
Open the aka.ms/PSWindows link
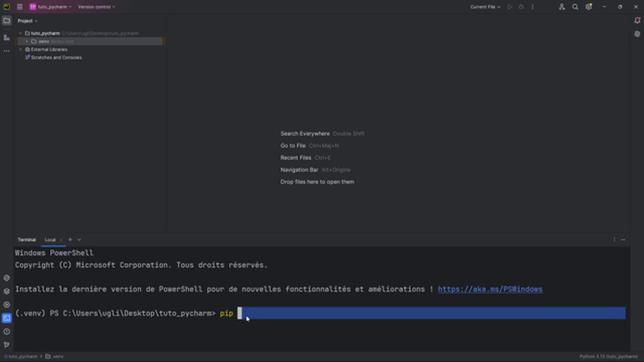[x=490, y=289]
